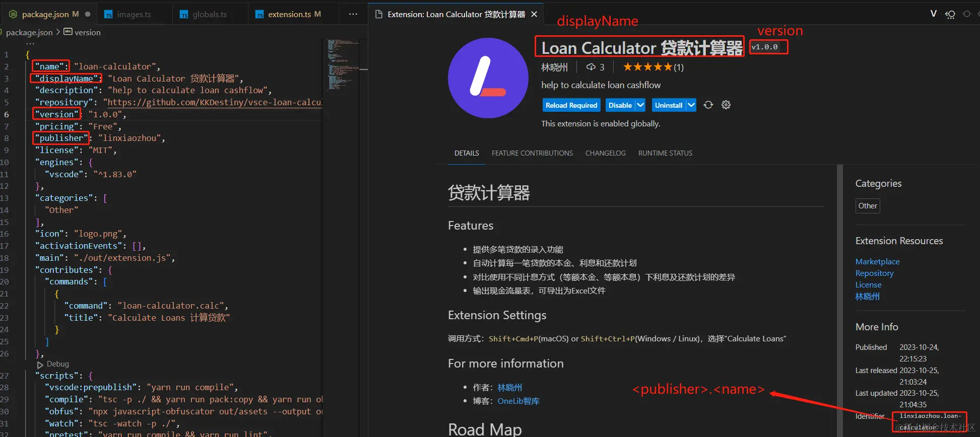
Task: Open the Changelog tab
Action: [x=605, y=153]
